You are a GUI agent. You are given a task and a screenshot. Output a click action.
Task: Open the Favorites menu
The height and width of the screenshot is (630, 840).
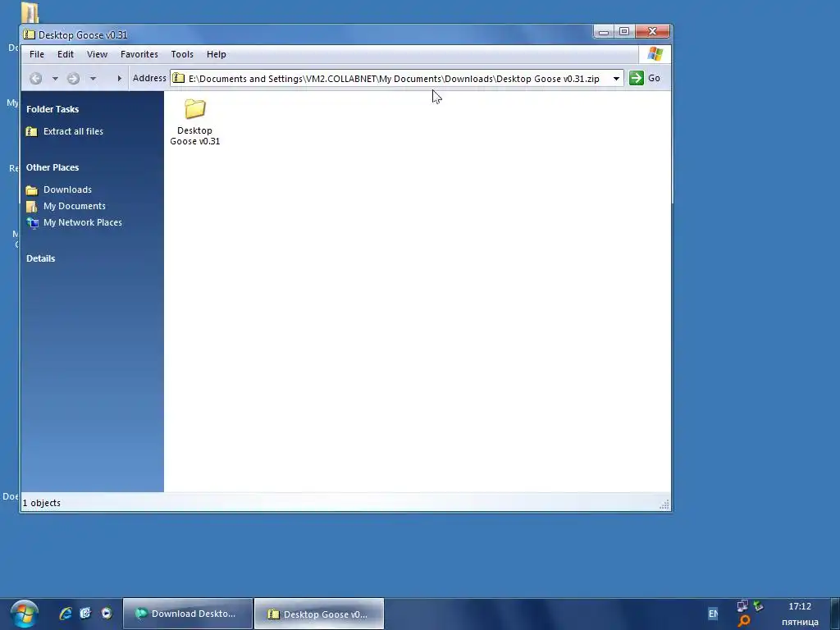(139, 54)
